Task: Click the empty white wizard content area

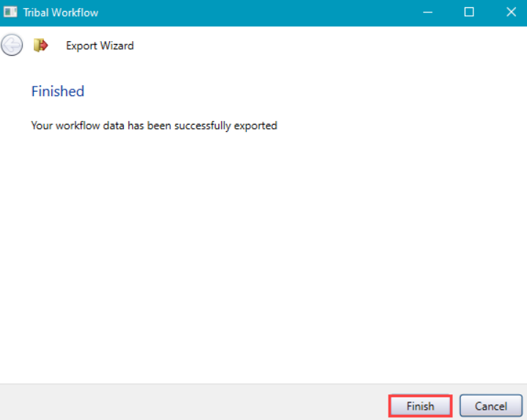Action: point(264,257)
